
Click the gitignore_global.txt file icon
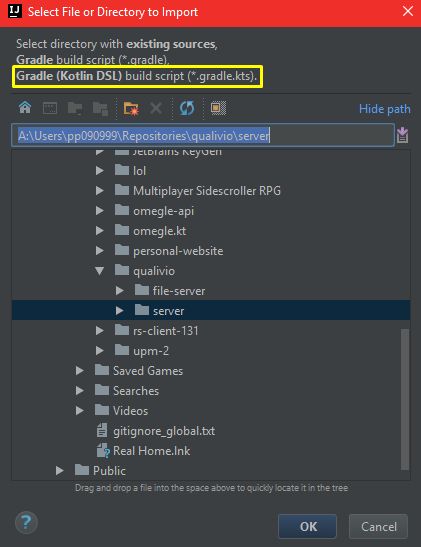tap(102, 430)
